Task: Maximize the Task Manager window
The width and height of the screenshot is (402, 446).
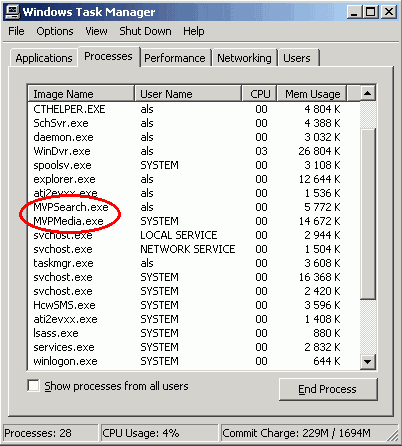Action: [370, 12]
